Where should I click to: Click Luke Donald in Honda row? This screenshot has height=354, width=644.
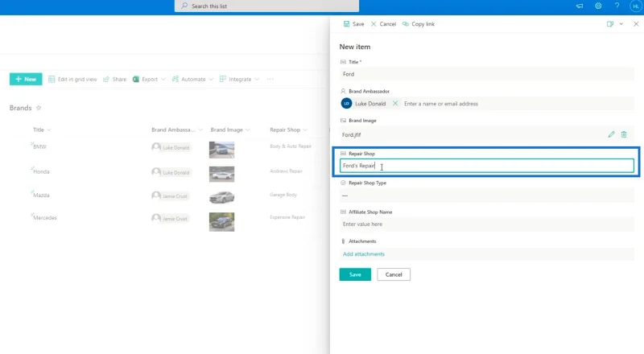pyautogui.click(x=171, y=172)
